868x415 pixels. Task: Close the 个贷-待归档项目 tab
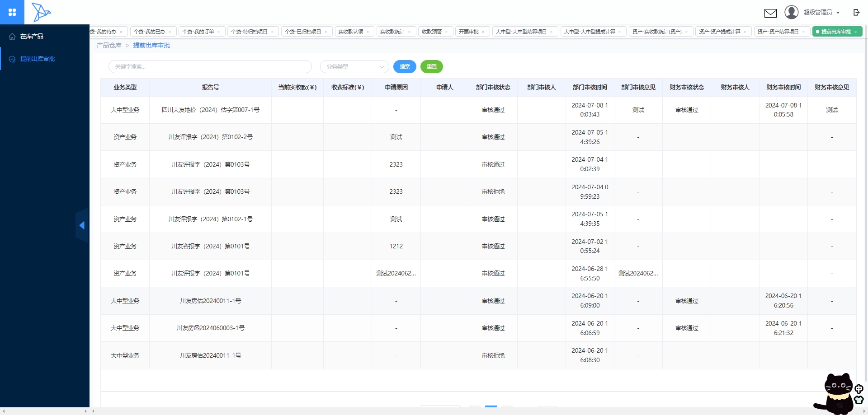tap(272, 32)
